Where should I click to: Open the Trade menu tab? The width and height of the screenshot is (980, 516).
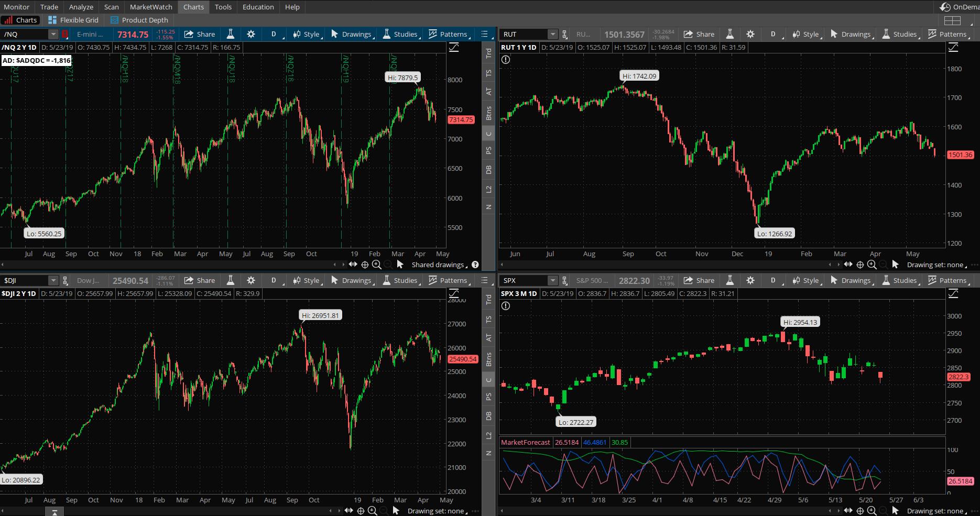[x=49, y=7]
